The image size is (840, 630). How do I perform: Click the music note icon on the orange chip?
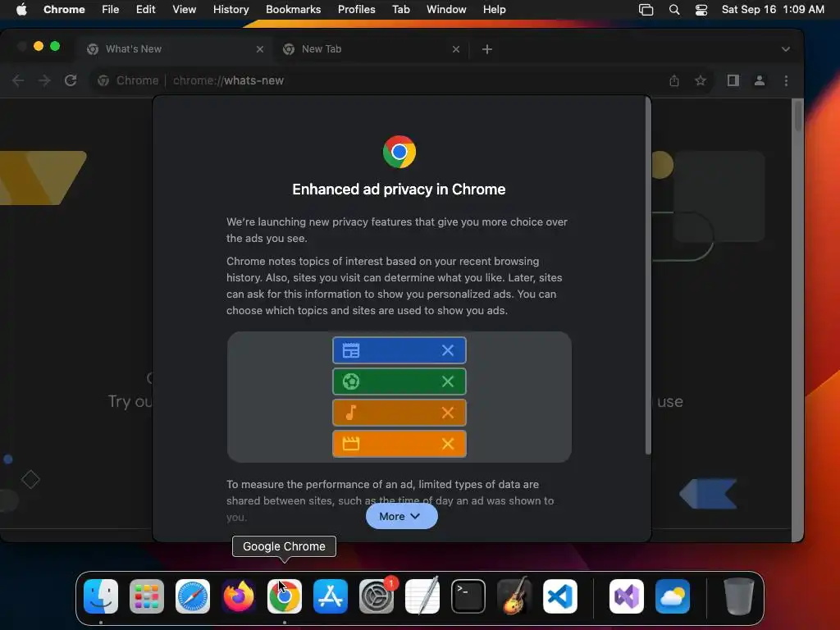tap(351, 413)
